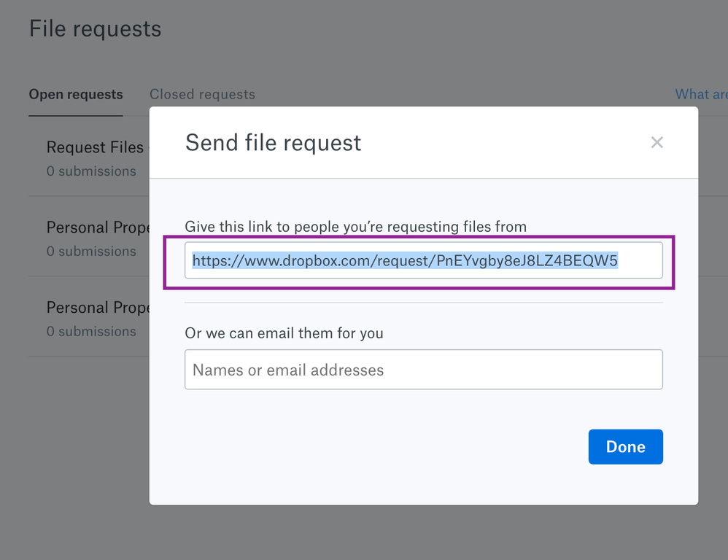Screen dimensions: 728x560
Task: Click "0 submissions" under Request Files
Action: [x=91, y=171]
